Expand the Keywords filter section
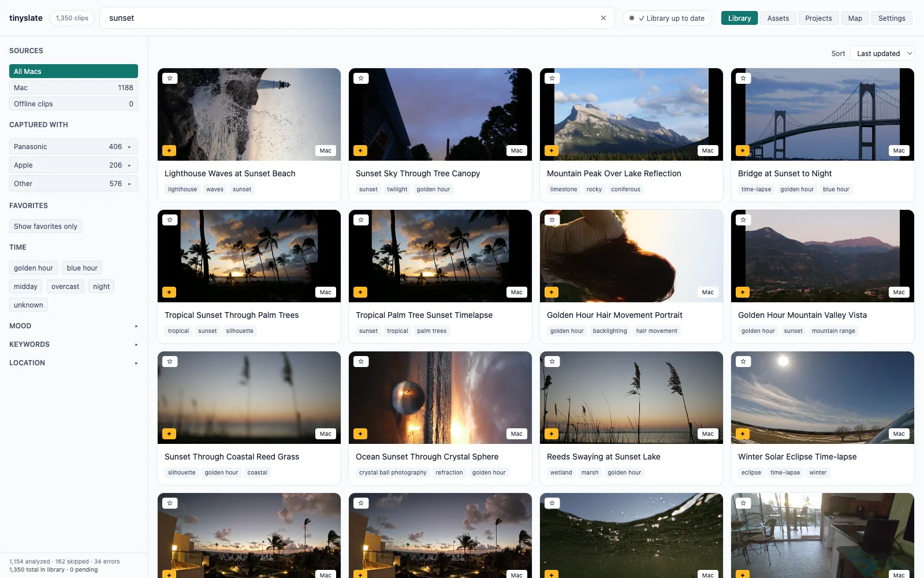 pos(73,344)
